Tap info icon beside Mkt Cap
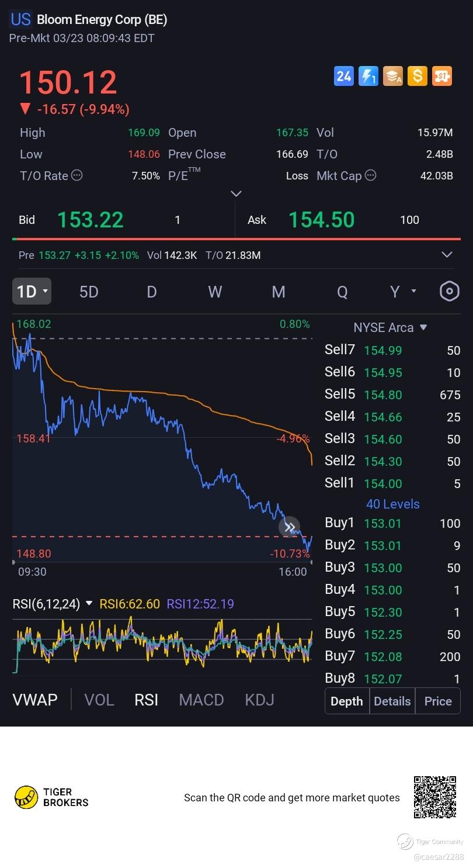Viewport: 473px width, 868px height. 370,175
